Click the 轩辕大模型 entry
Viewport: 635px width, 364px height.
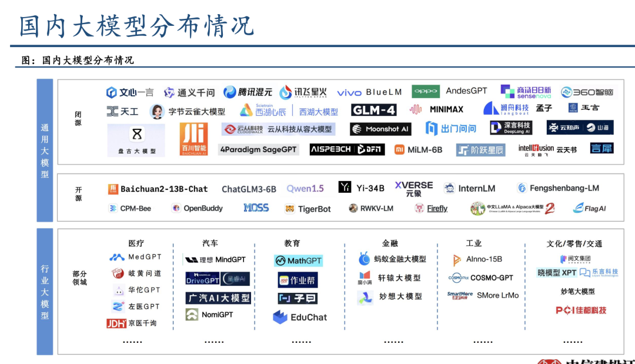coord(389,278)
